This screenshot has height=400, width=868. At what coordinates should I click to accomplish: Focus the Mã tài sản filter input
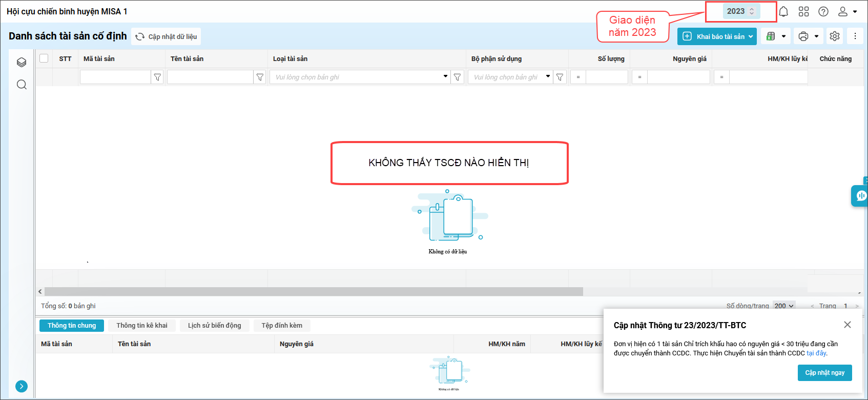pyautogui.click(x=116, y=77)
